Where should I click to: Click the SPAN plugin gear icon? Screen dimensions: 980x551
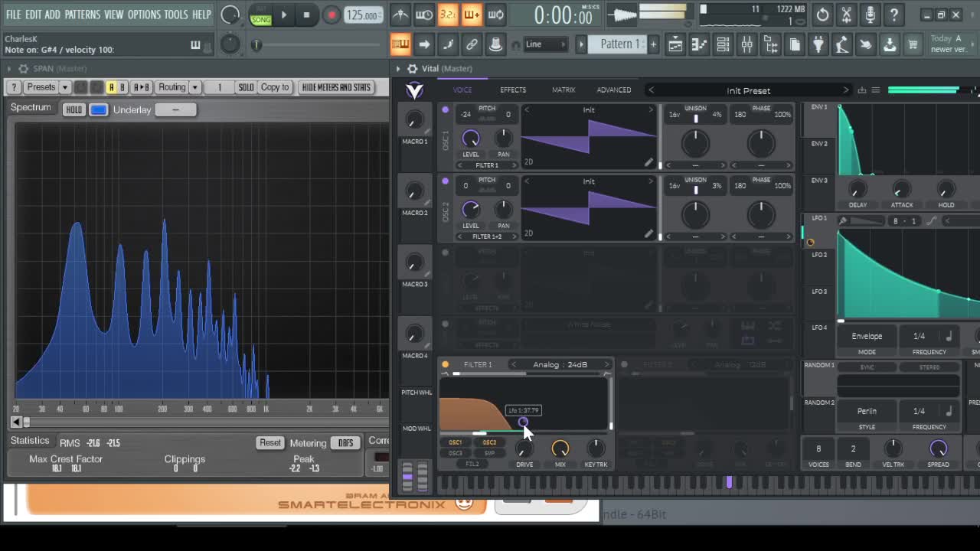click(23, 69)
